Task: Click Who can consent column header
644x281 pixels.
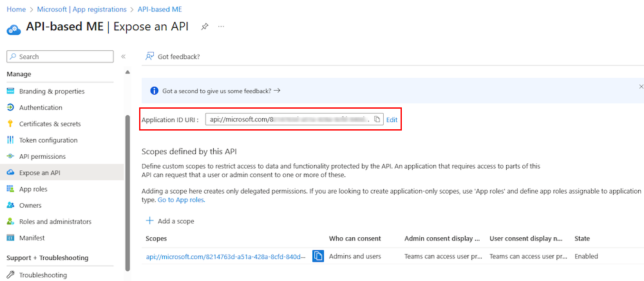Action: (355, 239)
